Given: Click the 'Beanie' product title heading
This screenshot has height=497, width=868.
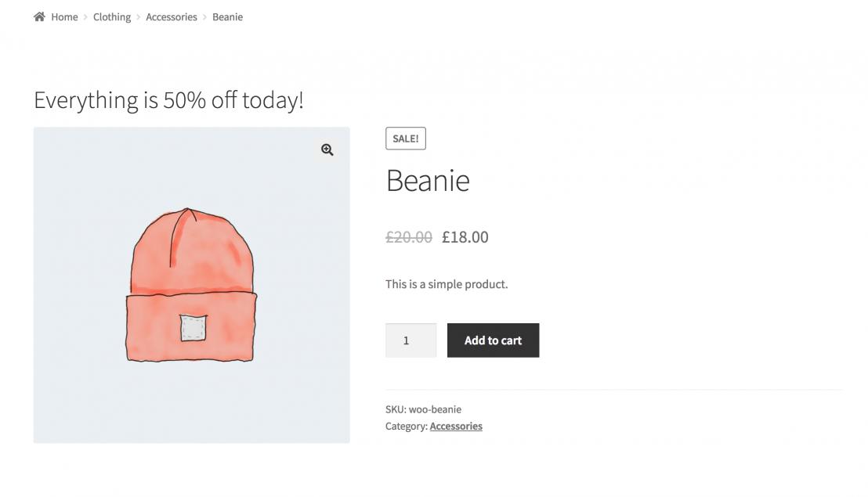Looking at the screenshot, I should pos(428,181).
